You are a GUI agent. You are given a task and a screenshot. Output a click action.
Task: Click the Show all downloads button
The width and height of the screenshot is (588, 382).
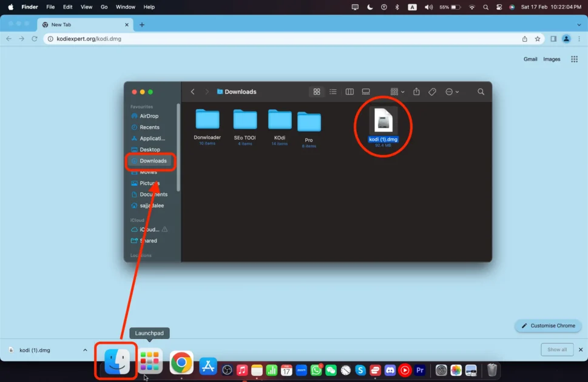[x=556, y=350]
